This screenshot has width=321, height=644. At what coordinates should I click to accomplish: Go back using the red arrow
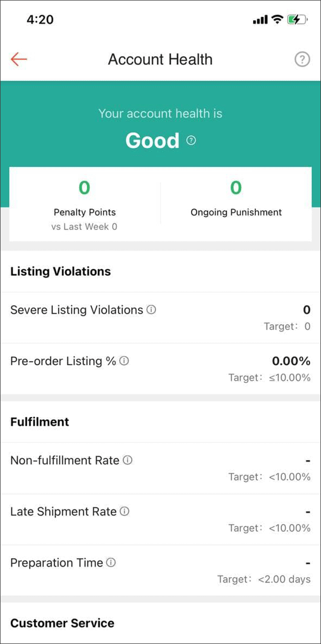point(19,59)
